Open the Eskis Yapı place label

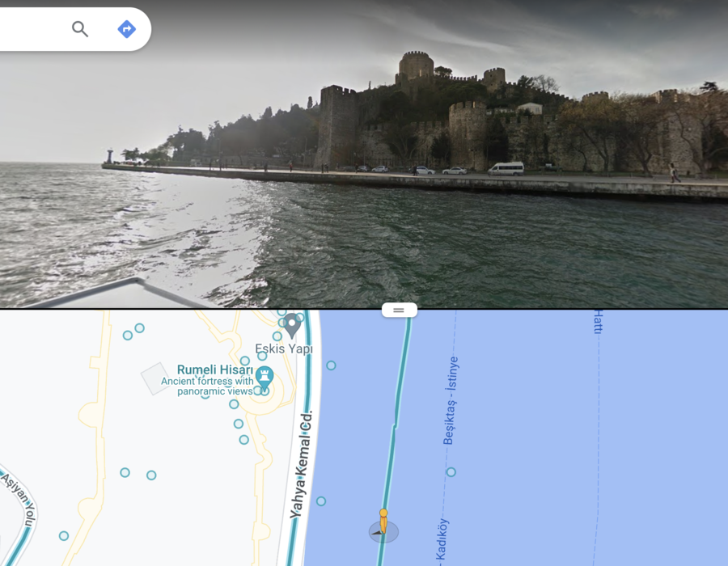tap(284, 348)
